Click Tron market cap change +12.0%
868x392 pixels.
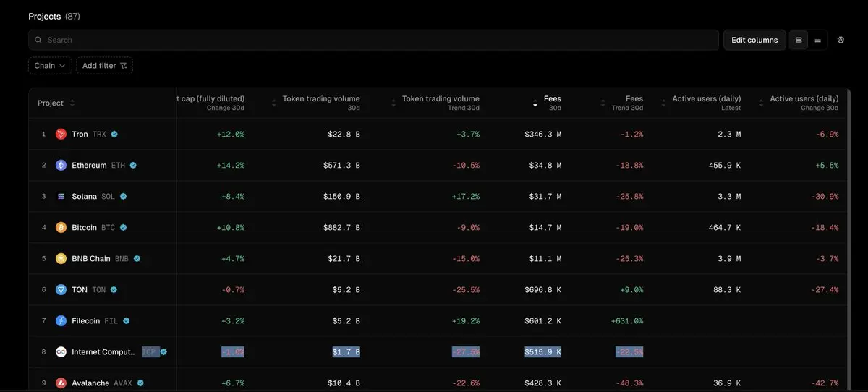[231, 135]
